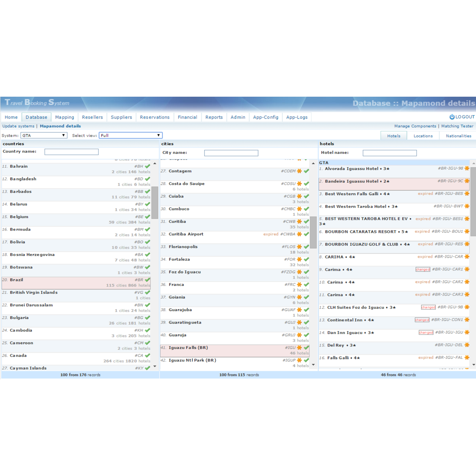Click the orange asterisk for Alvorada Iguassu Hotel
The image size is (476, 476).
[x=467, y=168]
